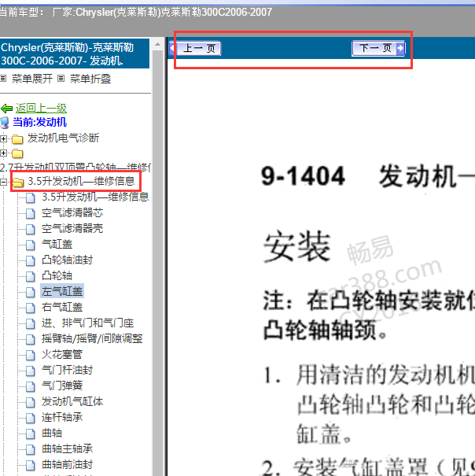Expand the 2.7升发动机 folder node
Image resolution: width=475 pixels, height=476 pixels.
(x=3, y=153)
